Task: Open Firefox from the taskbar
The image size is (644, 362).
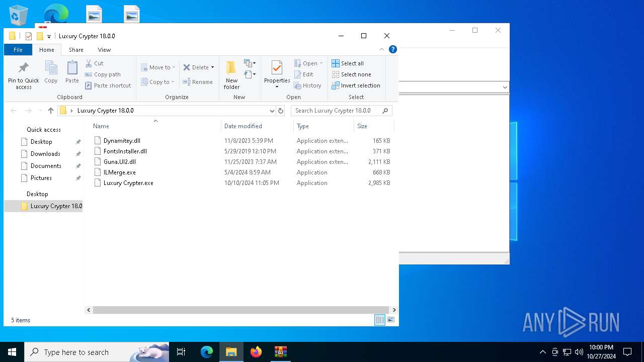Action: 256,352
